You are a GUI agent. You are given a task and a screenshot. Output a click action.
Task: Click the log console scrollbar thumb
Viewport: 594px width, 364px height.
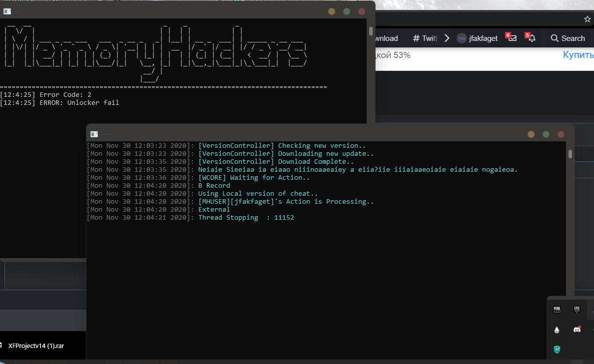(x=570, y=154)
